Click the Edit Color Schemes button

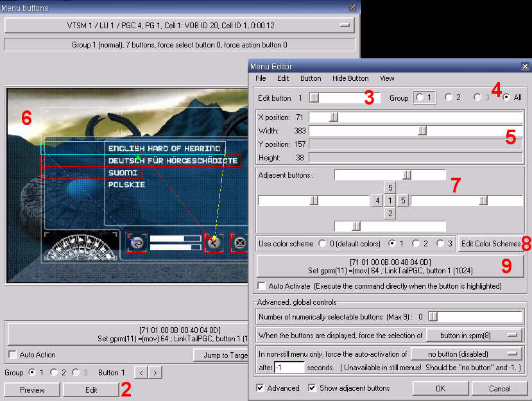[490, 244]
